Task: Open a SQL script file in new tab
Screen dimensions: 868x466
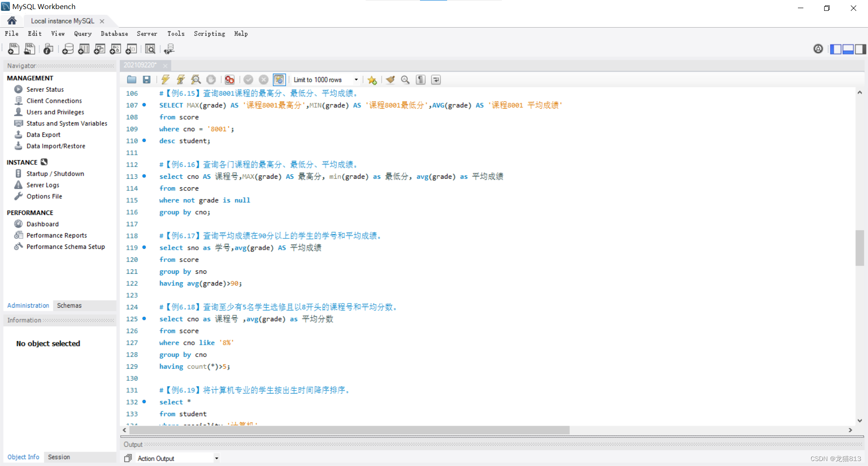Action: 29,49
